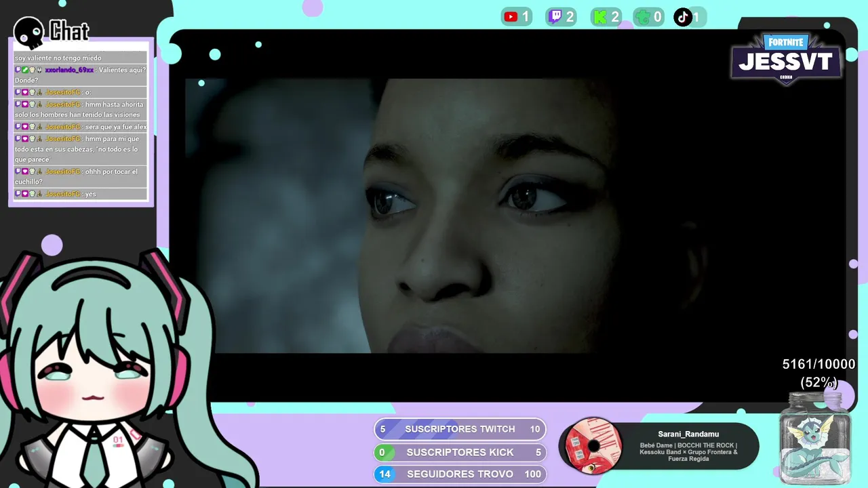Click message 'todo esta en sus cabezas'
Viewport: 868px width, 488px height.
pyautogui.click(x=80, y=149)
